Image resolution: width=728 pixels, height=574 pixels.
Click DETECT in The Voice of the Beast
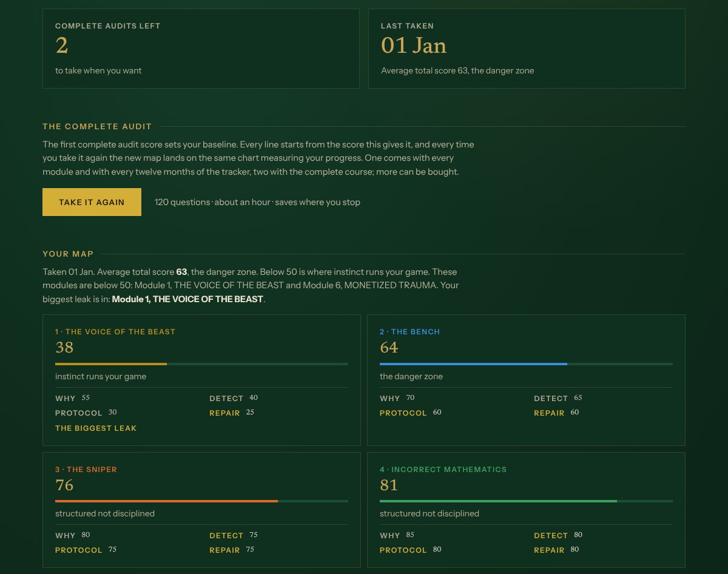point(226,399)
